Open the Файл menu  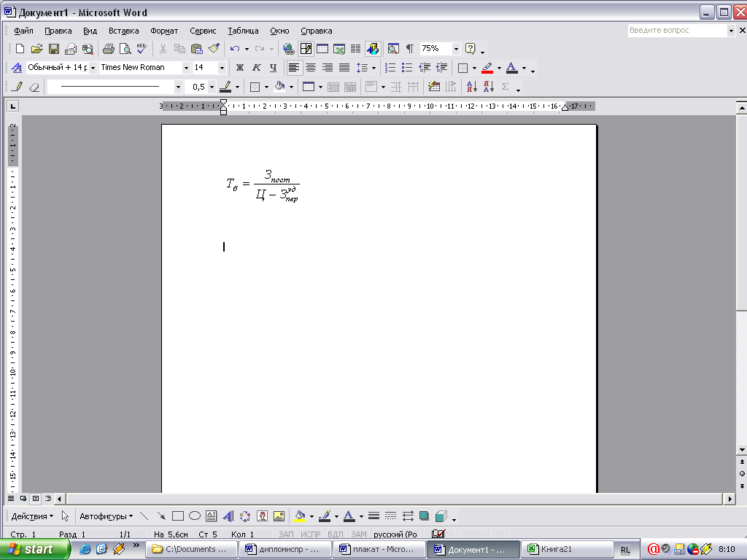click(x=23, y=31)
